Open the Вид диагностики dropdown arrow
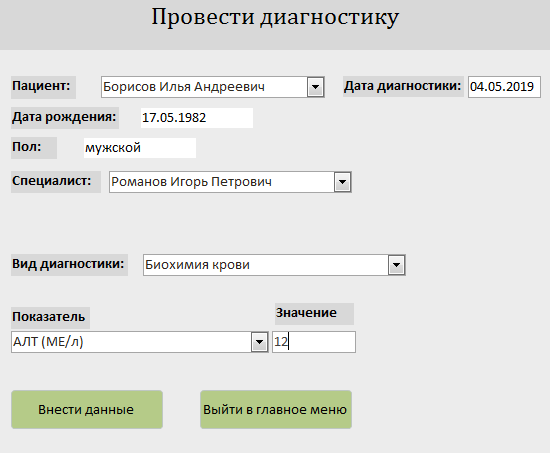Viewport: 550px width, 453px height. pyautogui.click(x=396, y=265)
